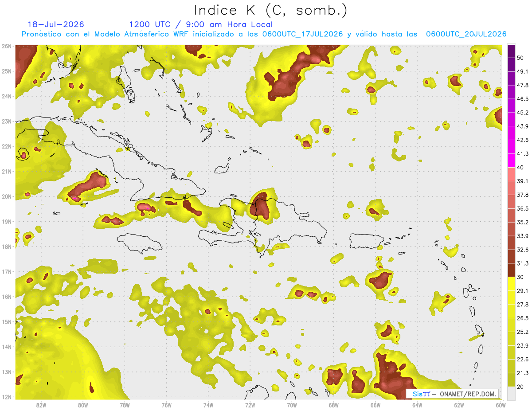The width and height of the screenshot is (532, 411).
Task: Click longitude axis label '78W'
Action: coord(125,405)
